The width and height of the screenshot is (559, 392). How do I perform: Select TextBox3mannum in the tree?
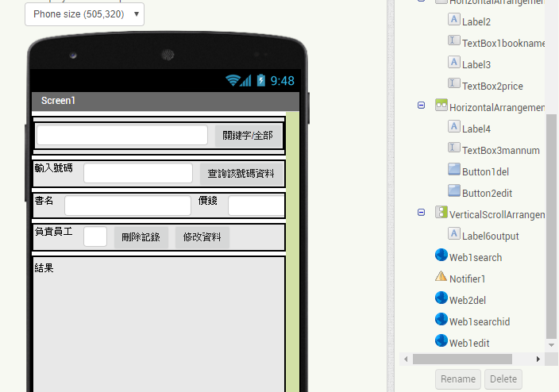tap(501, 151)
